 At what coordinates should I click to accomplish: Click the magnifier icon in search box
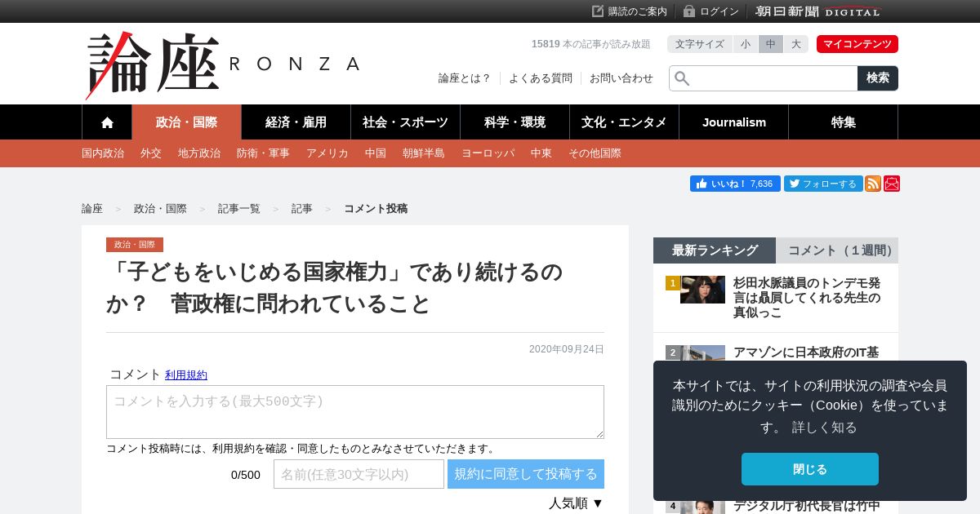[x=682, y=78]
